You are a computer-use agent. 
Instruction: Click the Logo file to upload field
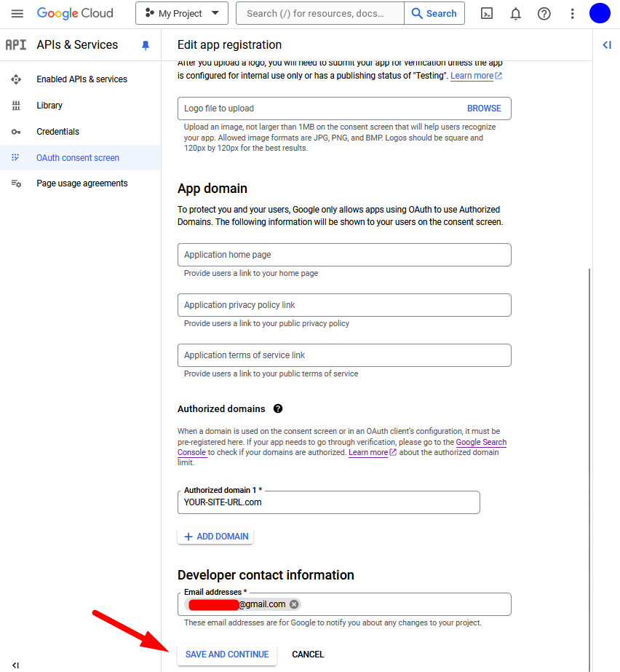pos(344,108)
